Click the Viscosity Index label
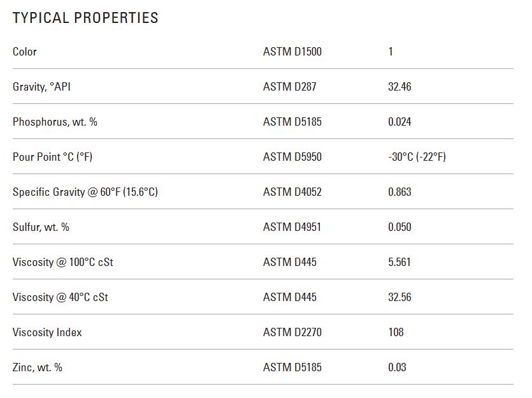 47,332
